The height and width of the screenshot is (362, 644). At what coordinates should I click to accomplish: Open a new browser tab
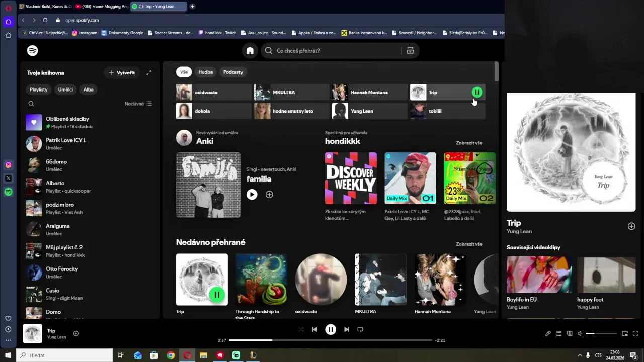click(x=192, y=7)
